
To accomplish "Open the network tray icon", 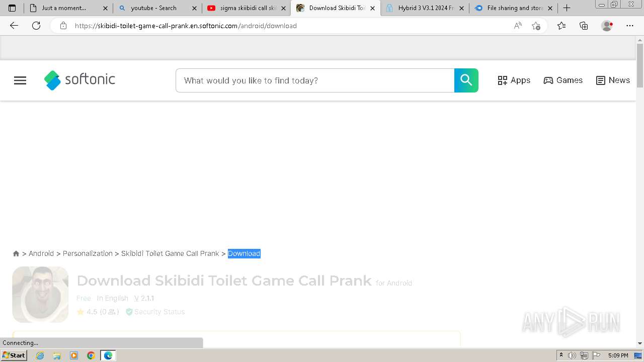I will pos(584,355).
